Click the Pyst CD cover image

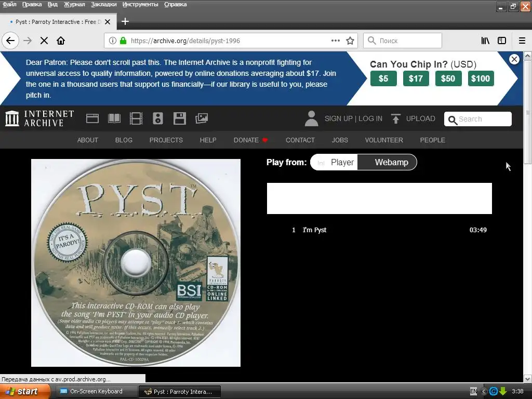[136, 262]
